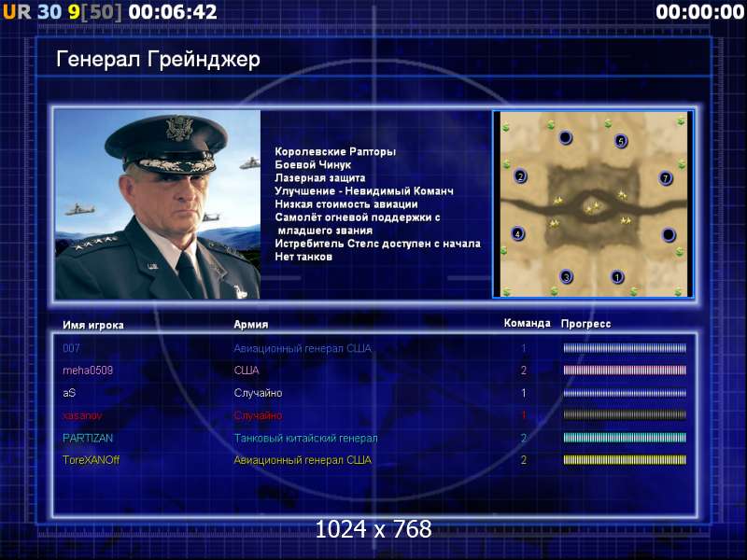Click the empty black start marker below position 7
This screenshot has width=747, height=560.
pos(669,235)
